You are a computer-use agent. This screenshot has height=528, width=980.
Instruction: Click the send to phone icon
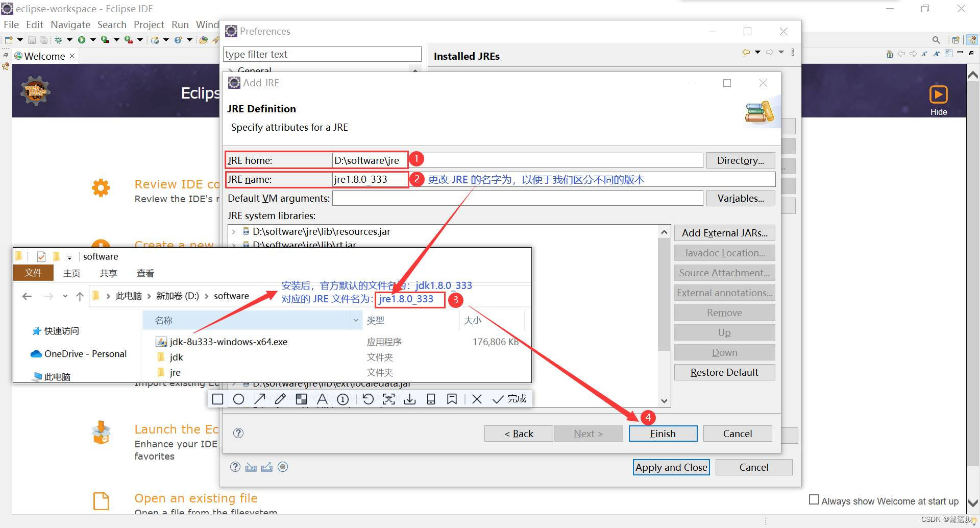pyautogui.click(x=431, y=399)
